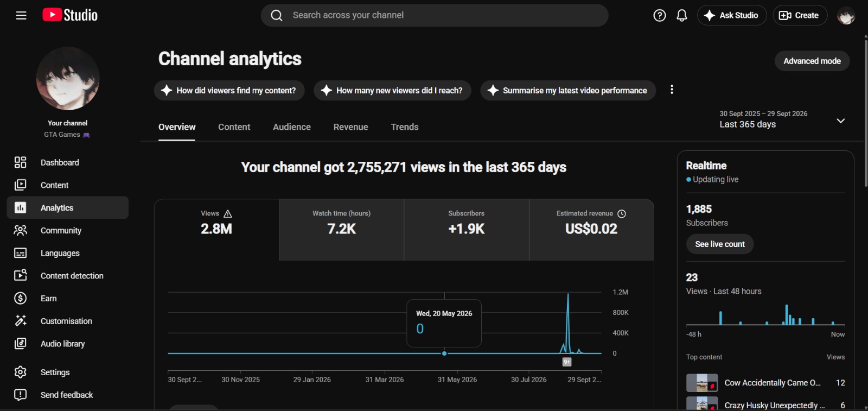Image resolution: width=868 pixels, height=411 pixels.
Task: Open Languages in the sidebar
Action: tap(68, 253)
